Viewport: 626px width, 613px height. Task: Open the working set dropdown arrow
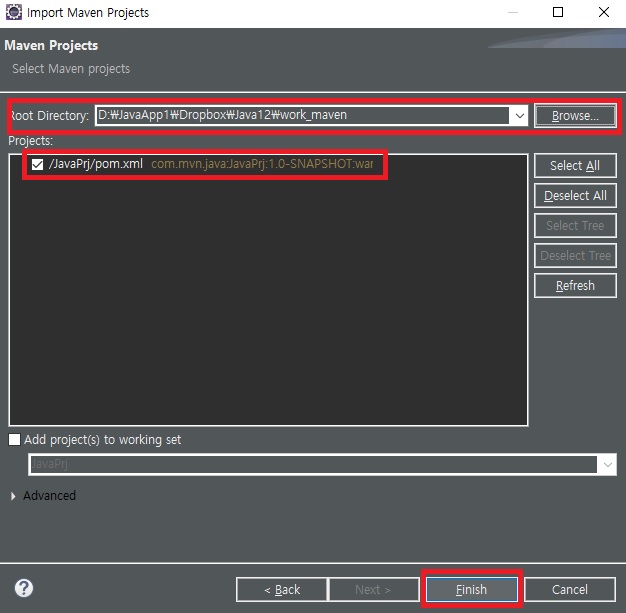point(607,464)
